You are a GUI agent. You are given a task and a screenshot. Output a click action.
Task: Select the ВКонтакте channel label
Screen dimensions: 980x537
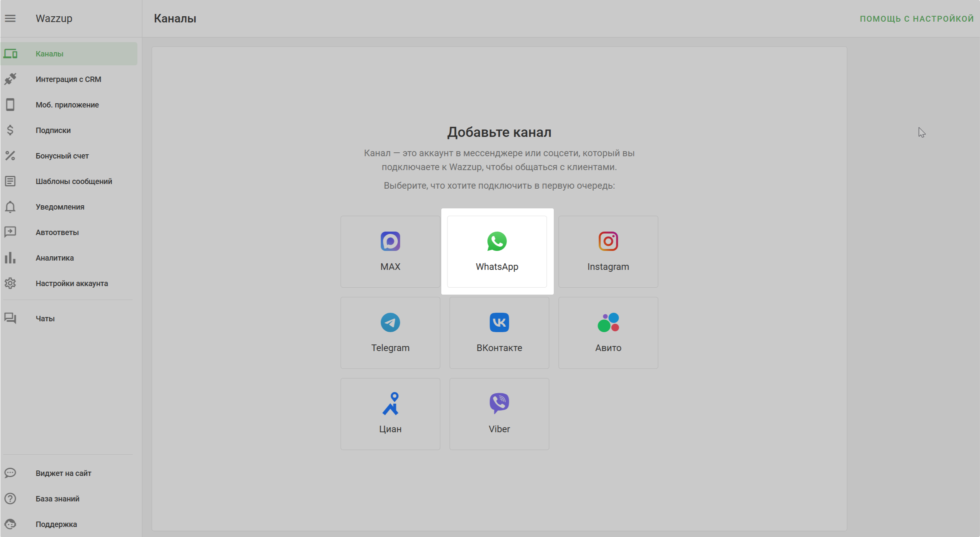pyautogui.click(x=499, y=348)
